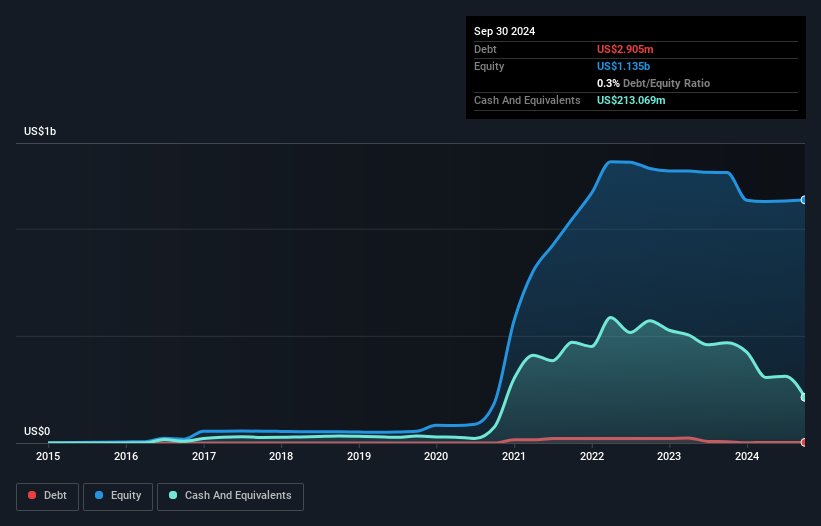This screenshot has height=526, width=821.
Task: Click the 2018 x-axis label
Action: pyautogui.click(x=281, y=456)
